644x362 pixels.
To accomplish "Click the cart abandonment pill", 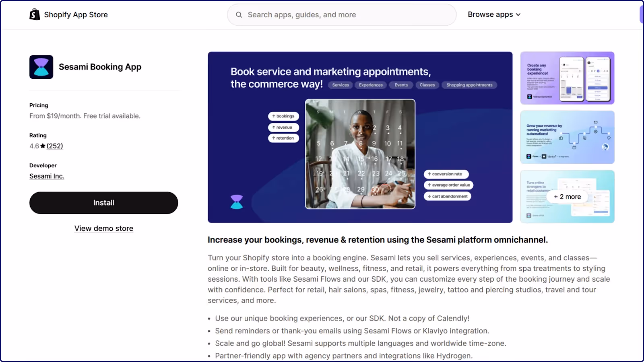I will pos(447,196).
